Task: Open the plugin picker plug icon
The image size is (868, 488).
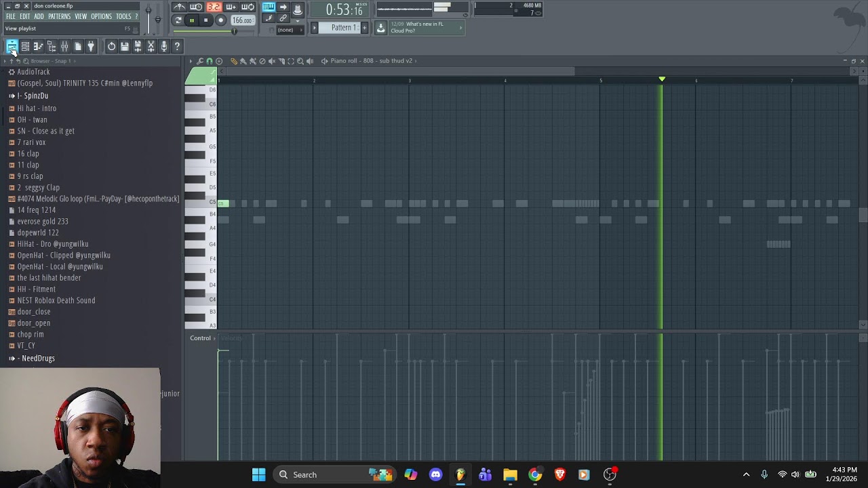Action: coord(90,46)
